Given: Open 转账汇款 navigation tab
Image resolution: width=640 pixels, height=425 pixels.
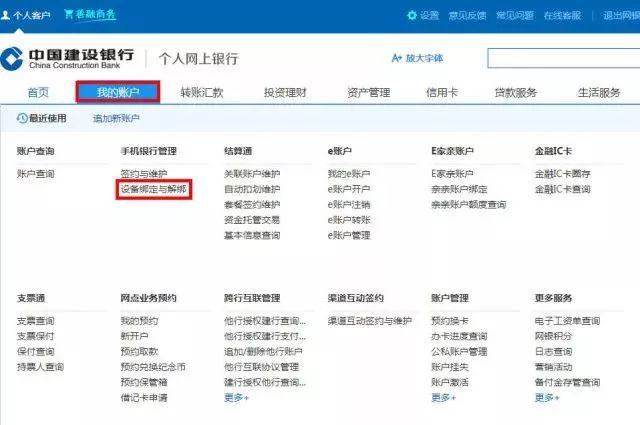Looking at the screenshot, I should (x=201, y=92).
